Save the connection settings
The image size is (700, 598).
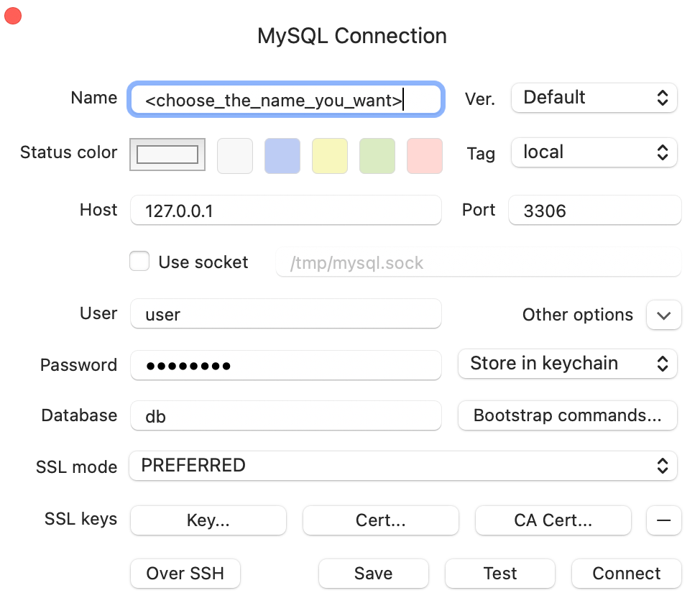point(374,574)
